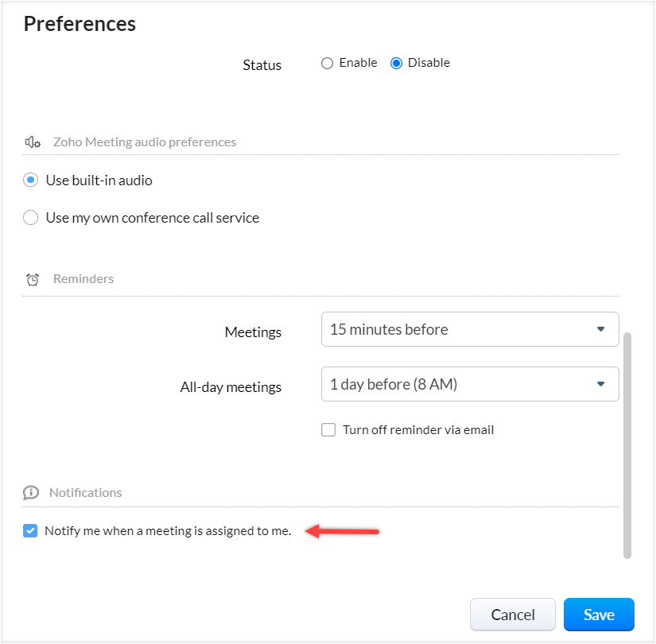Uncheck Notify me when meeting is assigned
Image resolution: width=656 pixels, height=644 pixels.
tap(30, 531)
